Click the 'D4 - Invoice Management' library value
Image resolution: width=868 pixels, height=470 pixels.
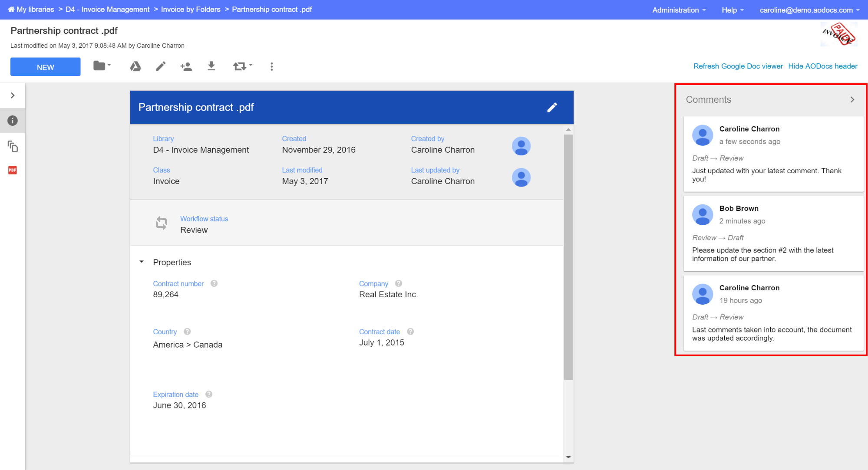tap(201, 150)
